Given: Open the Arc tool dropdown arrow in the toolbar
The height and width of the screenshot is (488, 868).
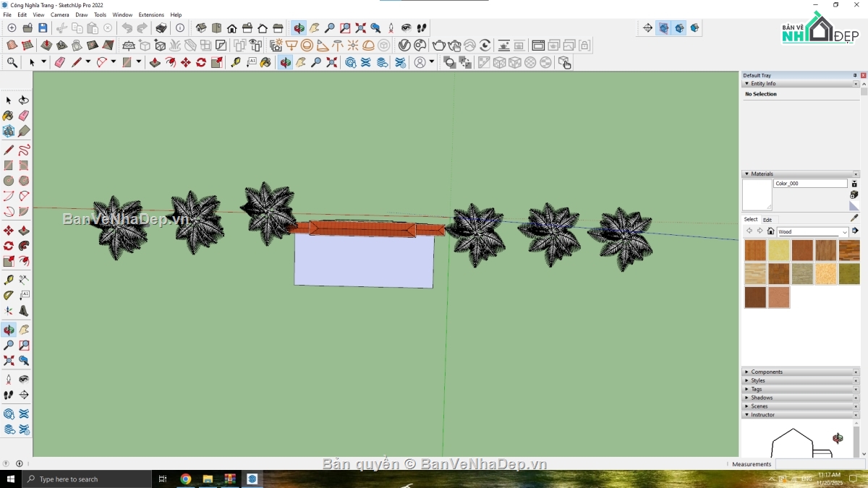Looking at the screenshot, I should coord(114,63).
